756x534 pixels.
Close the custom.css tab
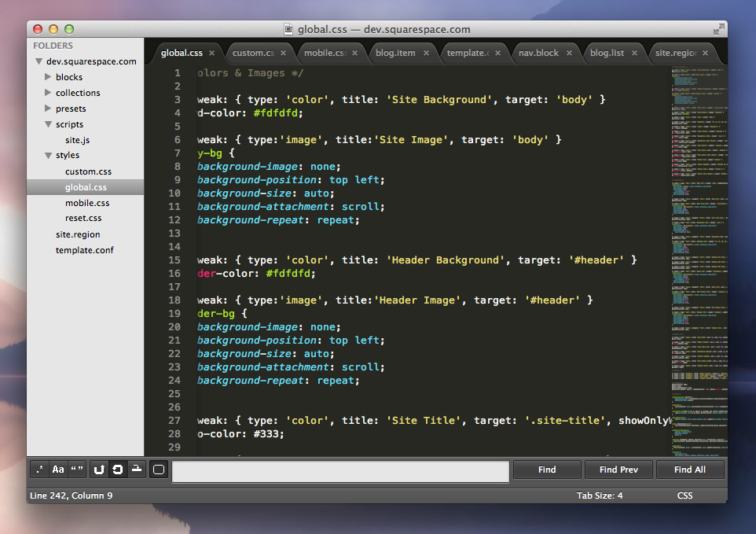(x=283, y=53)
